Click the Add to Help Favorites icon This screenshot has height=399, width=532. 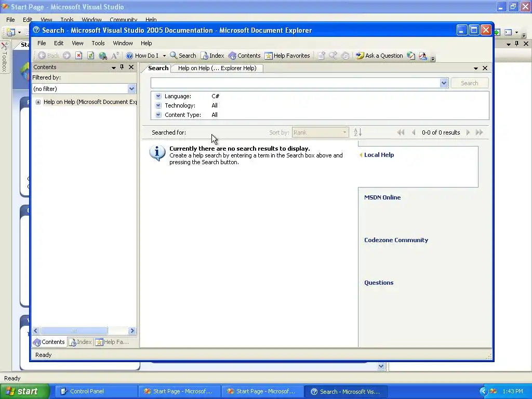321,56
